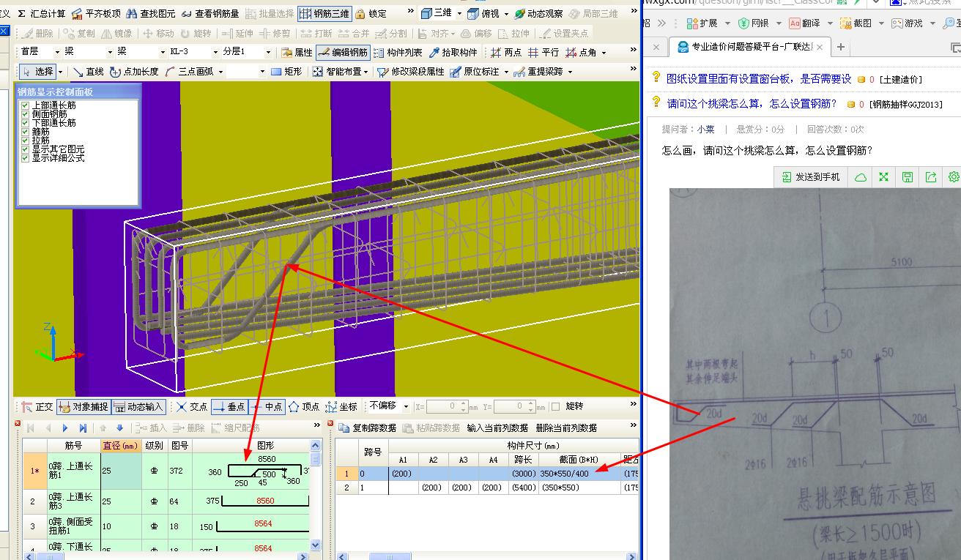
Task: Open 翻译 translate browser menu
Action: tap(809, 23)
